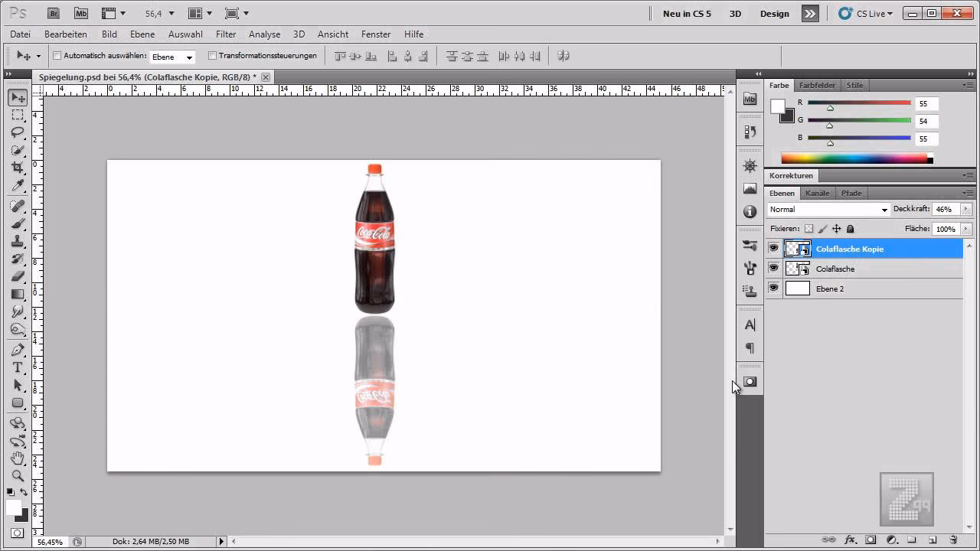Close the Spiegelung.psd document tab

point(265,77)
